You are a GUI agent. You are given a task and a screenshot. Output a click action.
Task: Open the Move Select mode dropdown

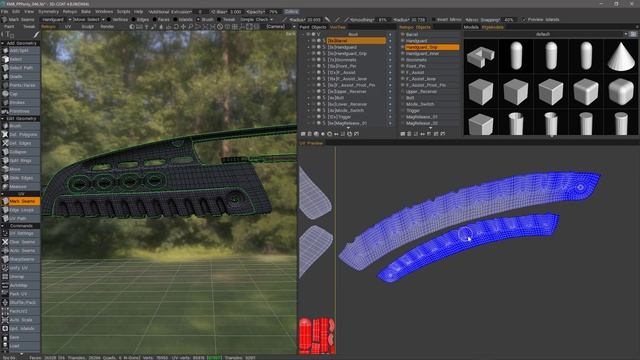coord(89,19)
